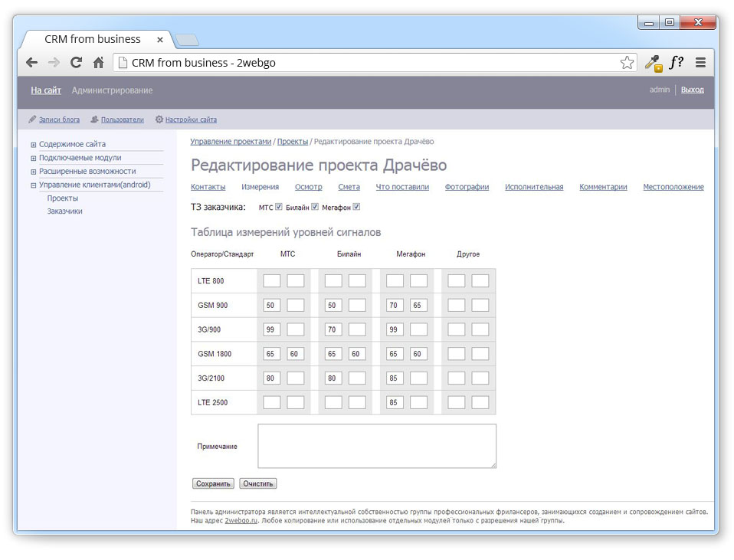Open Пользователи link
Image resolution: width=734 pixels, height=560 pixels.
pos(122,120)
